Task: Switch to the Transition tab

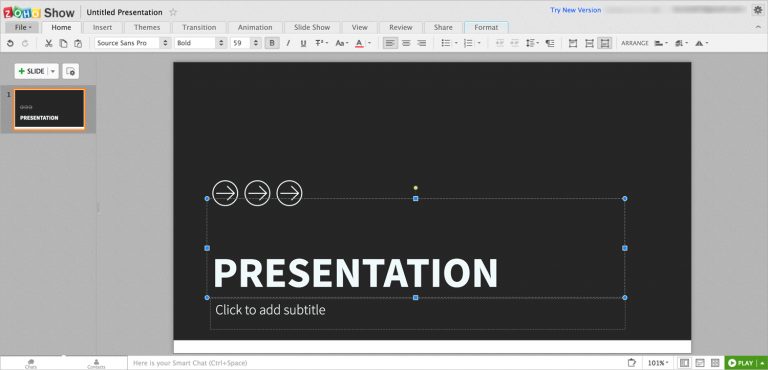Action: click(199, 27)
